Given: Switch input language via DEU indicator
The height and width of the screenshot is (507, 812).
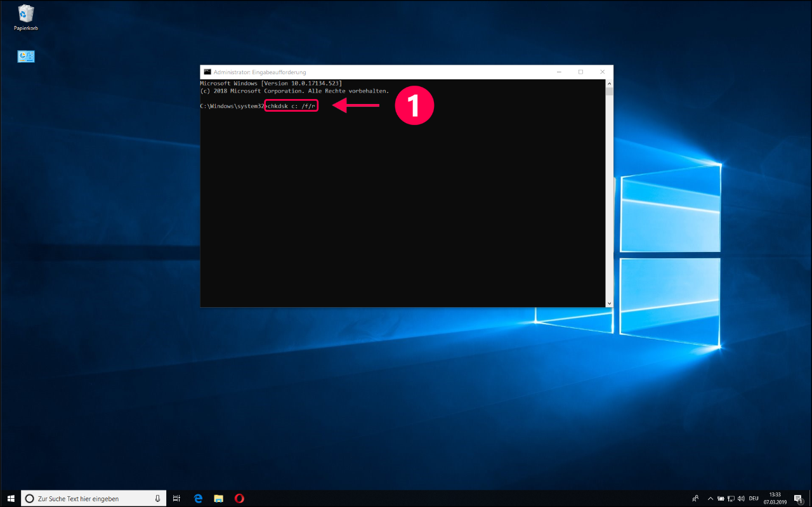Looking at the screenshot, I should (x=754, y=499).
